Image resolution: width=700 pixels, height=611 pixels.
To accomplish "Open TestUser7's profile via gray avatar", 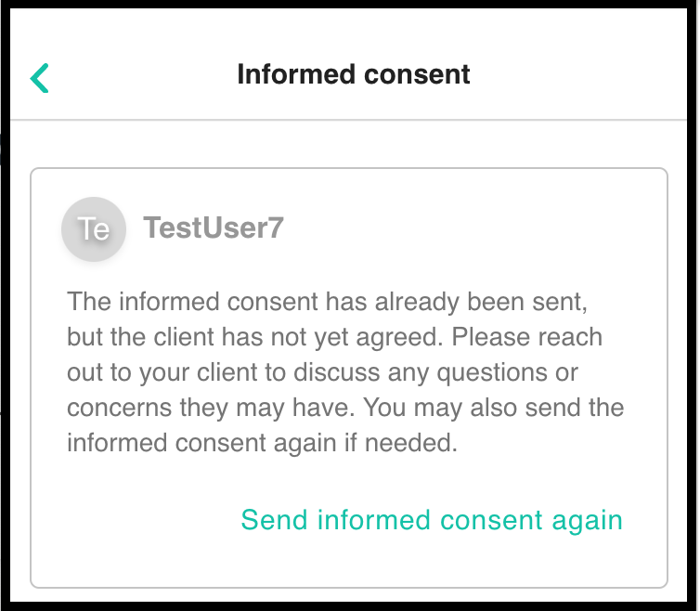I will [x=94, y=229].
